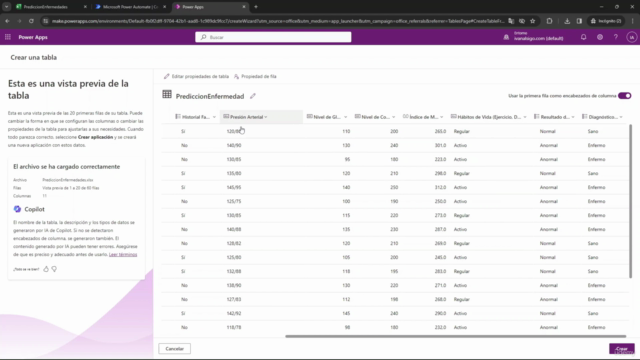Screen dimensions: 640x360
Task: Toggle use first row as column headers
Action: point(624,96)
